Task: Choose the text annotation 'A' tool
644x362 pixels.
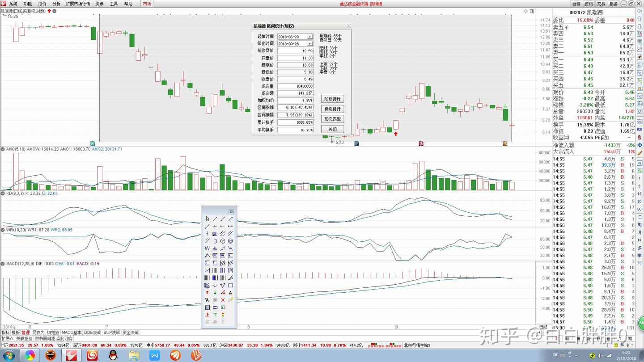Action: coord(230,293)
